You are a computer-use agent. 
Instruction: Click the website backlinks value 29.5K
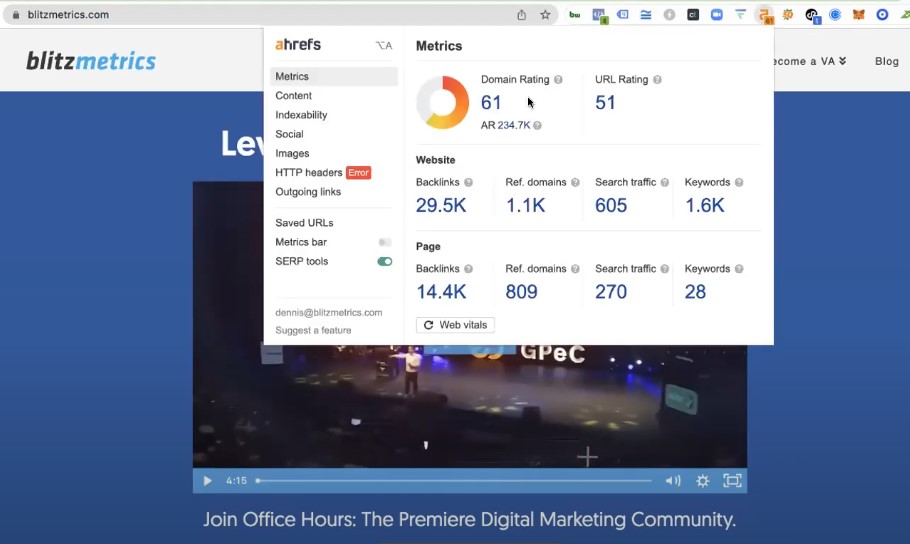(x=441, y=206)
